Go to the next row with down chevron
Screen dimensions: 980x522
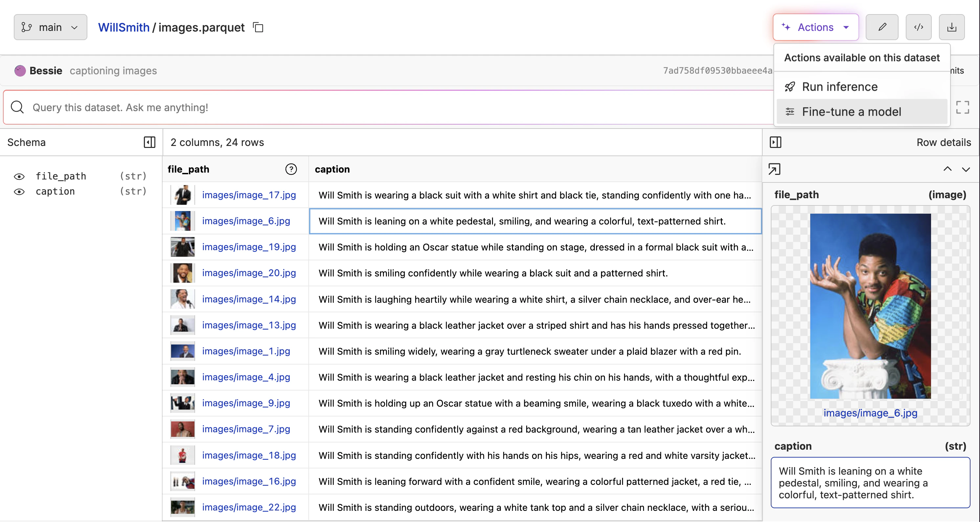966,169
